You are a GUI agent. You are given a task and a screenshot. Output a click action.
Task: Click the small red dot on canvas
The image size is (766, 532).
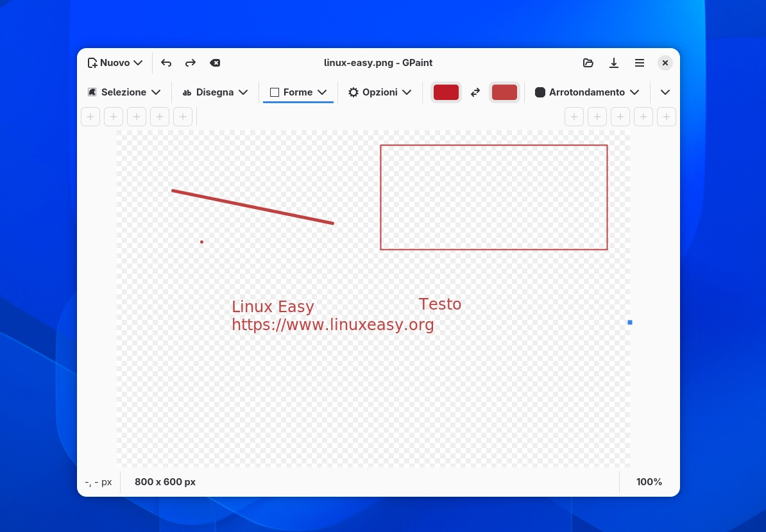(201, 242)
